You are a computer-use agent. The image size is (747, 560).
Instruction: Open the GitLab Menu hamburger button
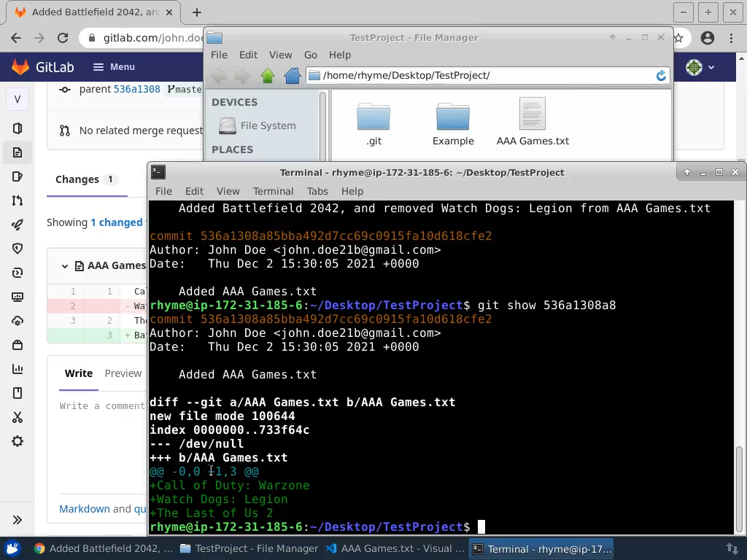click(114, 67)
